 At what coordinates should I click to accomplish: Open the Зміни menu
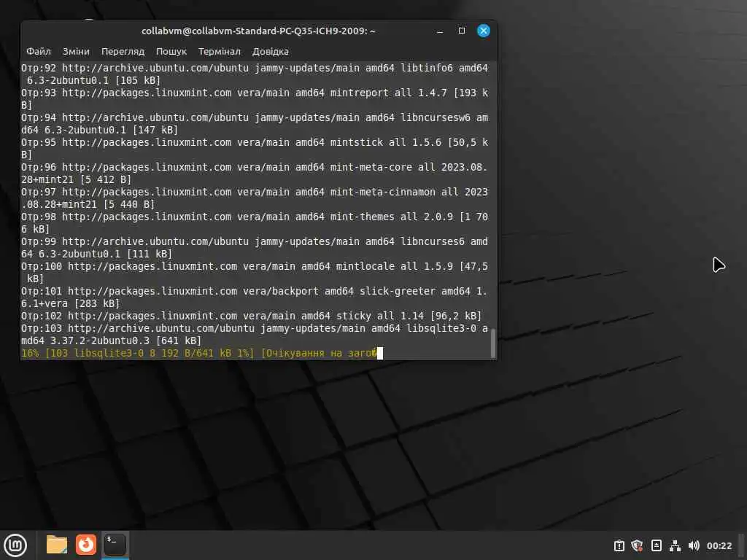click(76, 52)
